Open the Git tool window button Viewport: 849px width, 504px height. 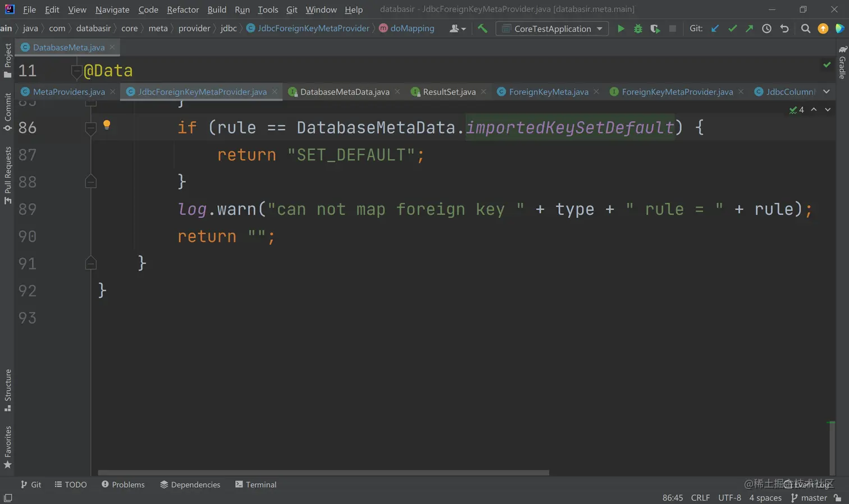click(x=31, y=484)
